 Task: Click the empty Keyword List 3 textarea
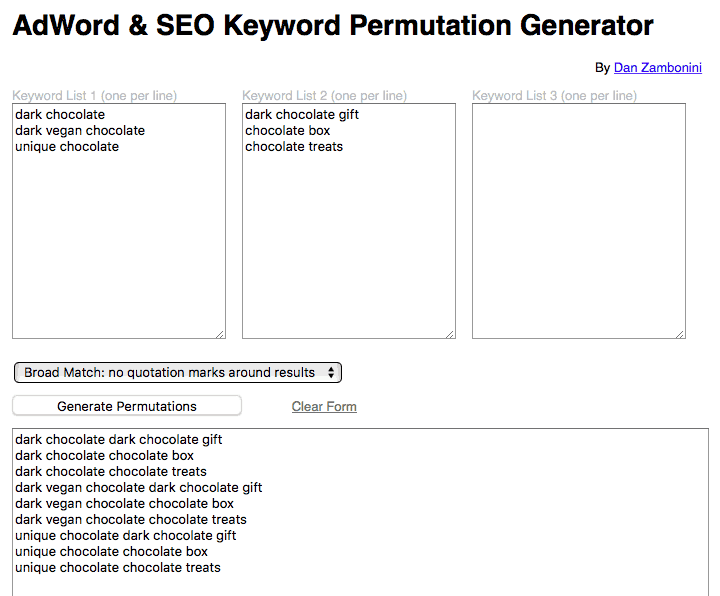[579, 221]
